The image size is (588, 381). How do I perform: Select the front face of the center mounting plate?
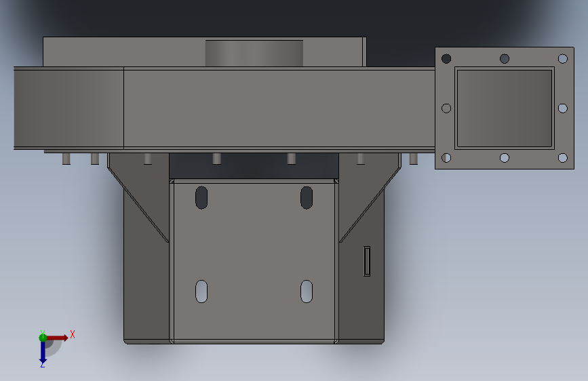[x=254, y=262]
